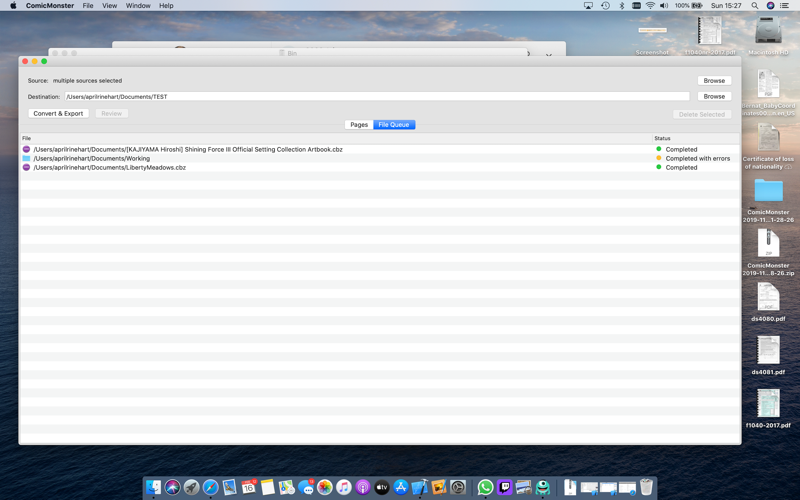Select ds4081.pdf on the desktop
The width and height of the screenshot is (800, 500).
tap(768, 355)
